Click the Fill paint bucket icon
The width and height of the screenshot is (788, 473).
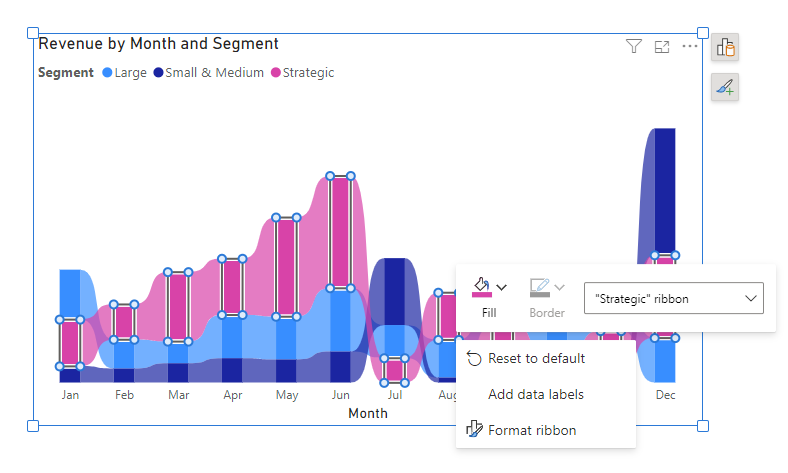coord(481,287)
